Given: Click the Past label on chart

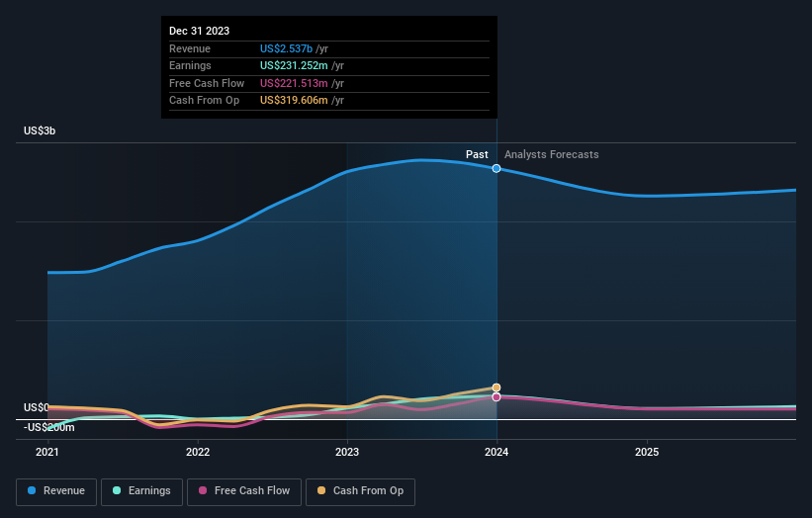Looking at the screenshot, I should coord(477,155).
